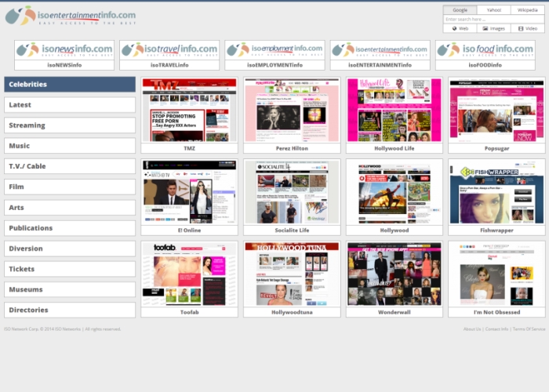The height and width of the screenshot is (392, 549).
Task: Choose the Images search option
Action: click(x=493, y=28)
